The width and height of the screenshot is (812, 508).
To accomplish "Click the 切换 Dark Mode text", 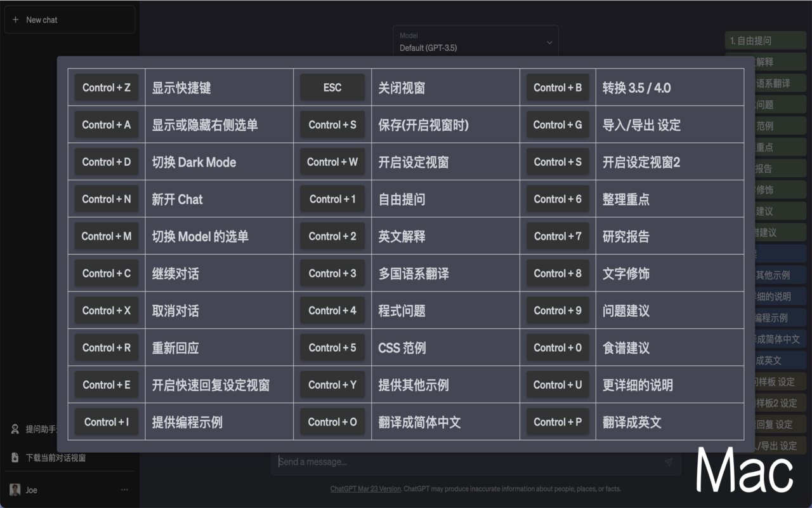I will (x=194, y=162).
